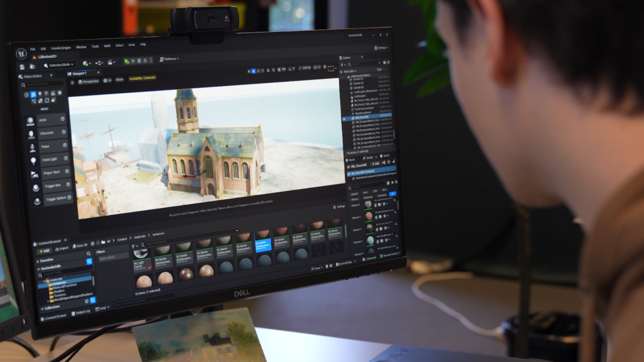Open the Platforms dropdown
The height and width of the screenshot is (362, 644).
coord(169,59)
